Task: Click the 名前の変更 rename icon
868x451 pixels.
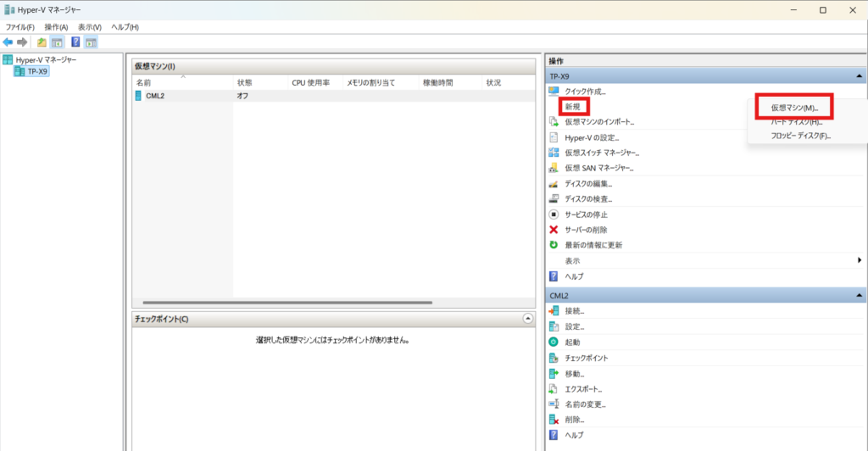Action: (554, 404)
